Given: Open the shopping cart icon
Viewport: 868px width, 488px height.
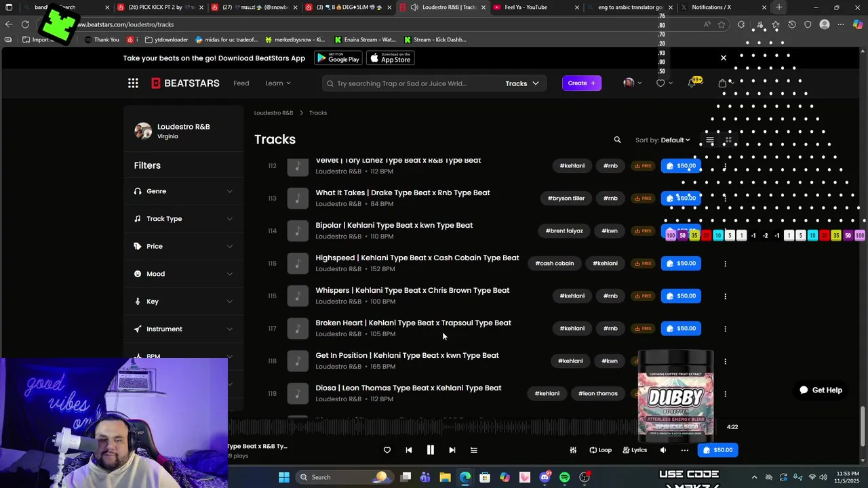Looking at the screenshot, I should pos(722,83).
